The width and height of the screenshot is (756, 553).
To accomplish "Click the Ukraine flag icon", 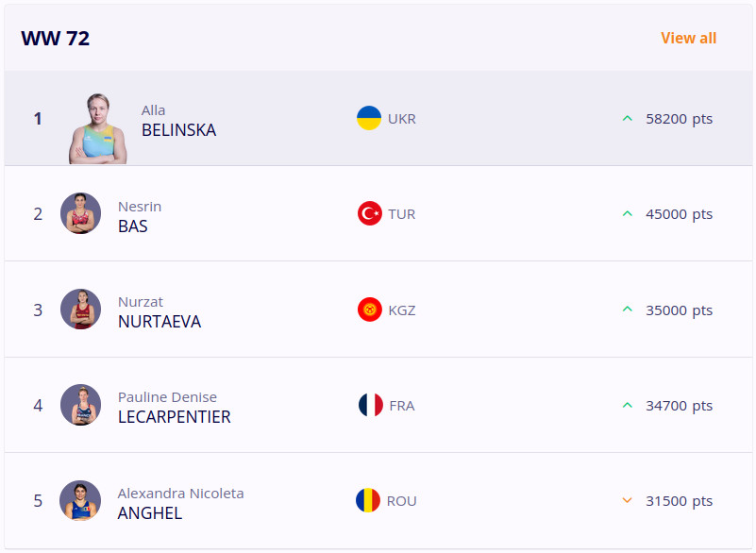I will pyautogui.click(x=369, y=118).
